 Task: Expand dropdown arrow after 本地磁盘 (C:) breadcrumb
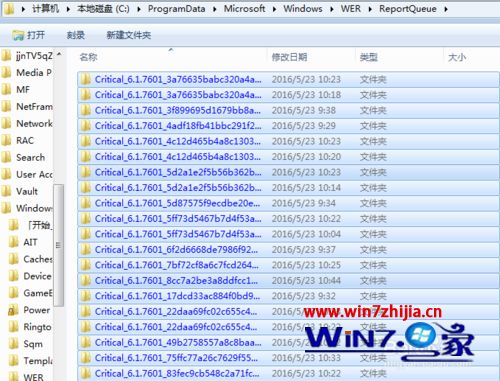[139, 9]
